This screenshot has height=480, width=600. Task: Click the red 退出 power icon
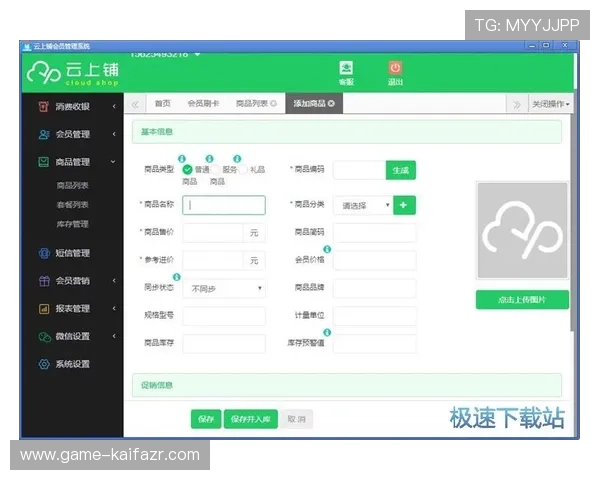pyautogui.click(x=395, y=68)
